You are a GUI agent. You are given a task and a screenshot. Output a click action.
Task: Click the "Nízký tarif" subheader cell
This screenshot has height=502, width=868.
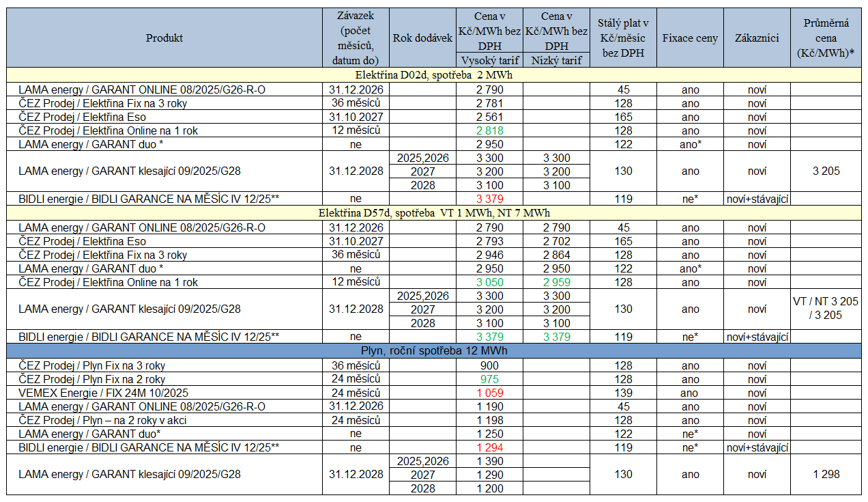pos(556,60)
